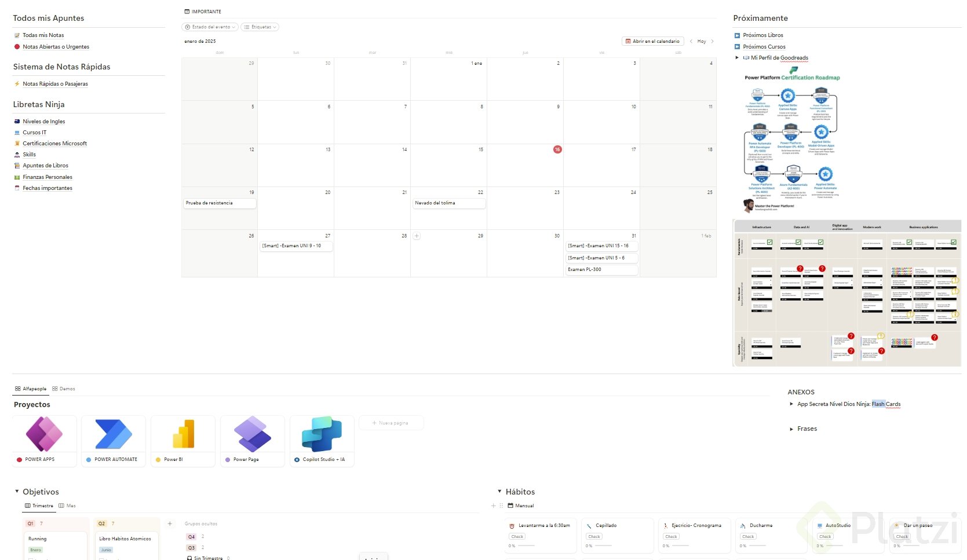This screenshot has height=560, width=967.
Task: Open the [Smart] -Examen UNI 9 - 10 event
Action: tap(296, 246)
